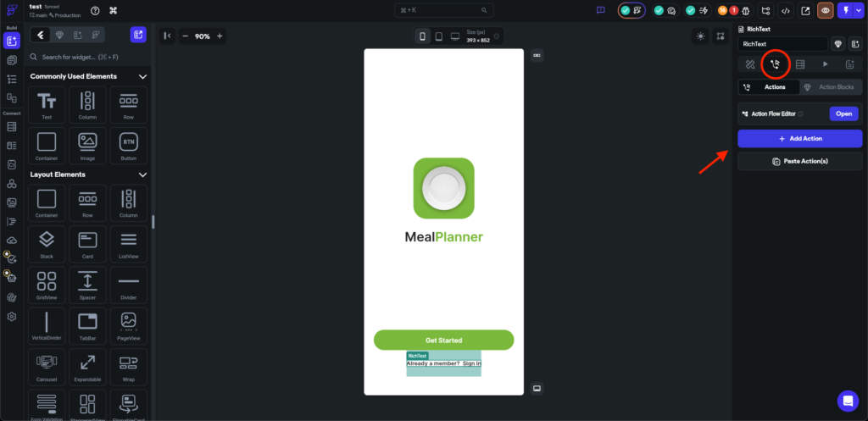The image size is (868, 421).
Task: Toggle canvas light/dark mode sun icon
Action: click(700, 36)
